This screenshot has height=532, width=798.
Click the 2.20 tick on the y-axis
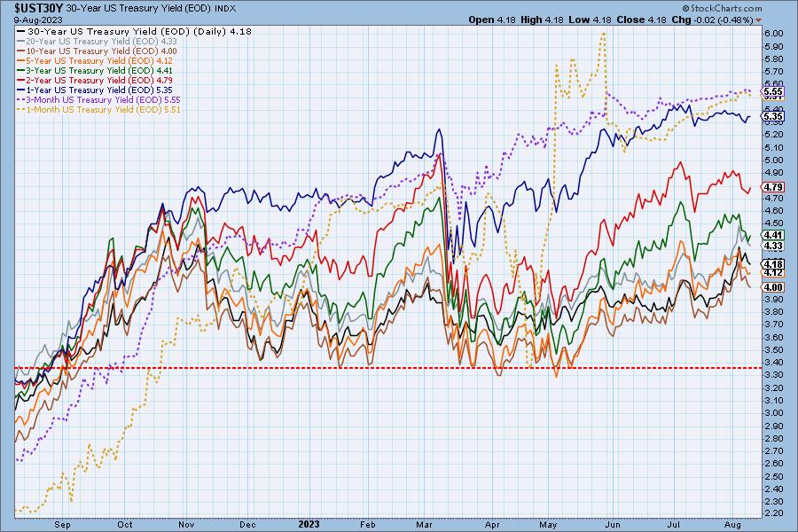tap(773, 513)
